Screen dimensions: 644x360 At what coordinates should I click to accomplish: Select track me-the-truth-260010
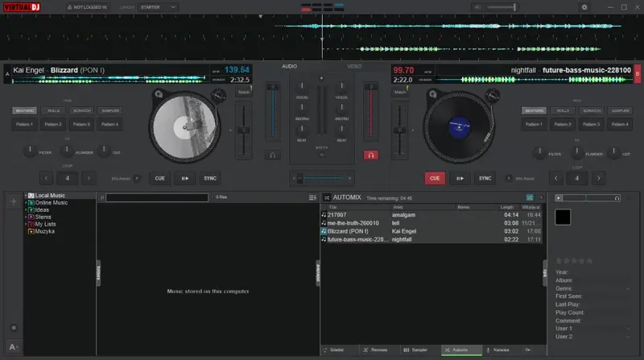pos(431,223)
